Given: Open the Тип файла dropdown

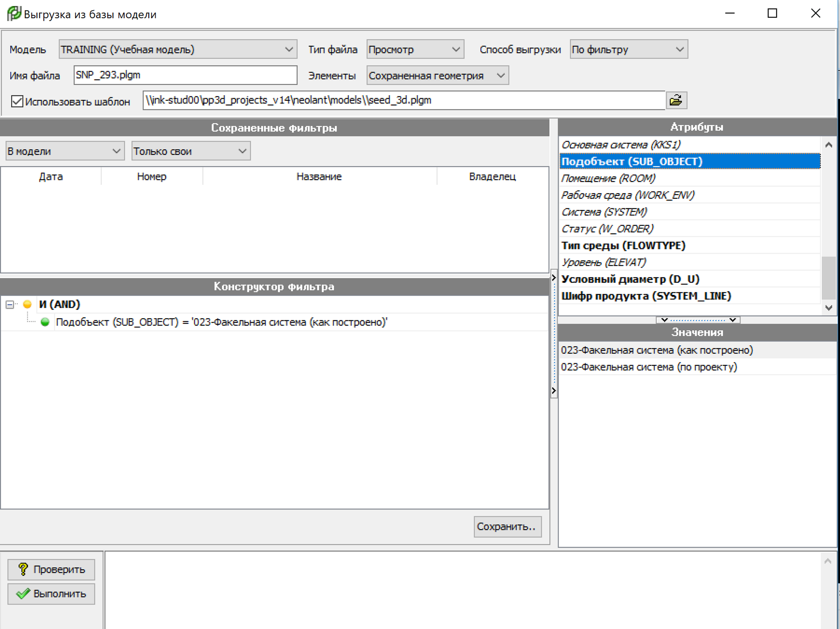Looking at the screenshot, I should (x=415, y=49).
